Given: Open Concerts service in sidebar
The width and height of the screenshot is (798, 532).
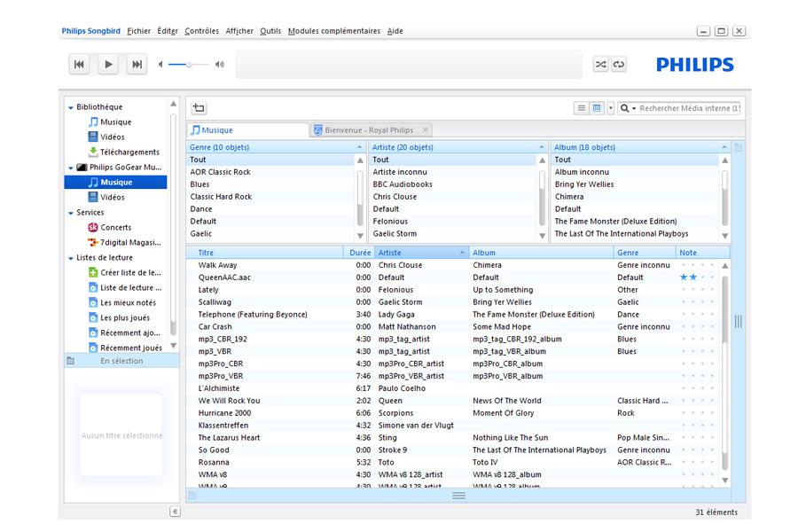Looking at the screenshot, I should 115,228.
